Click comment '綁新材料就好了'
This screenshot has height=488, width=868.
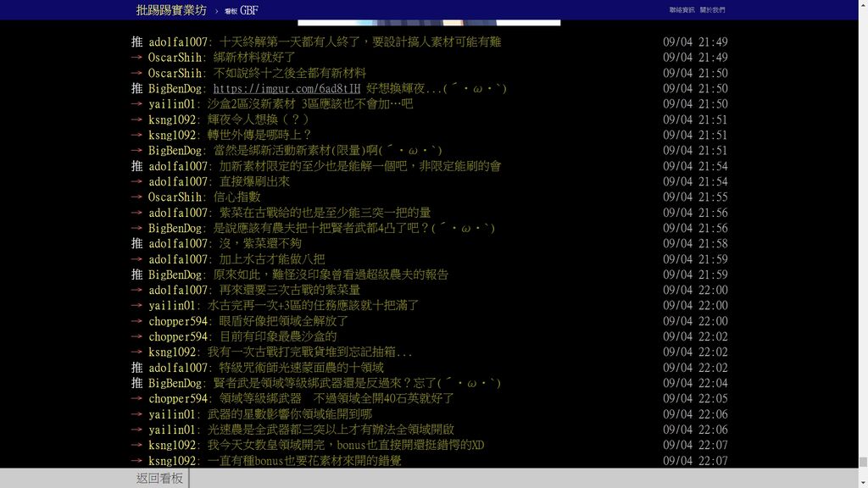pos(254,58)
